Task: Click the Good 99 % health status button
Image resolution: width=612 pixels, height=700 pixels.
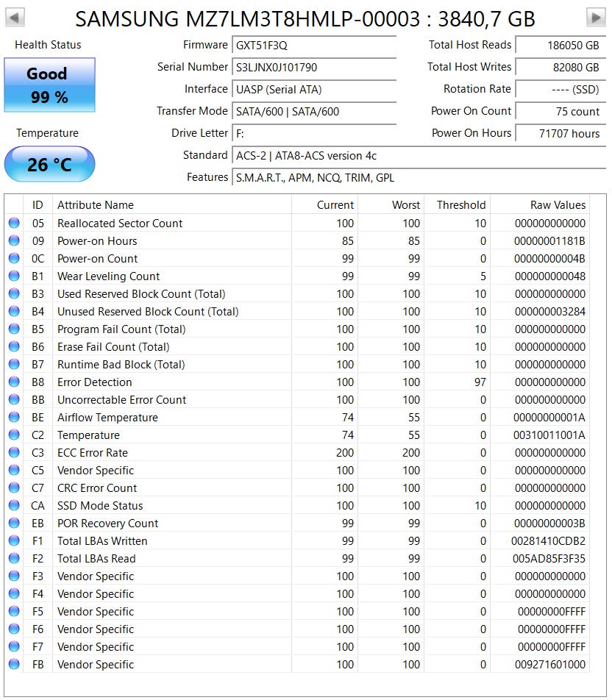Action: 49,85
